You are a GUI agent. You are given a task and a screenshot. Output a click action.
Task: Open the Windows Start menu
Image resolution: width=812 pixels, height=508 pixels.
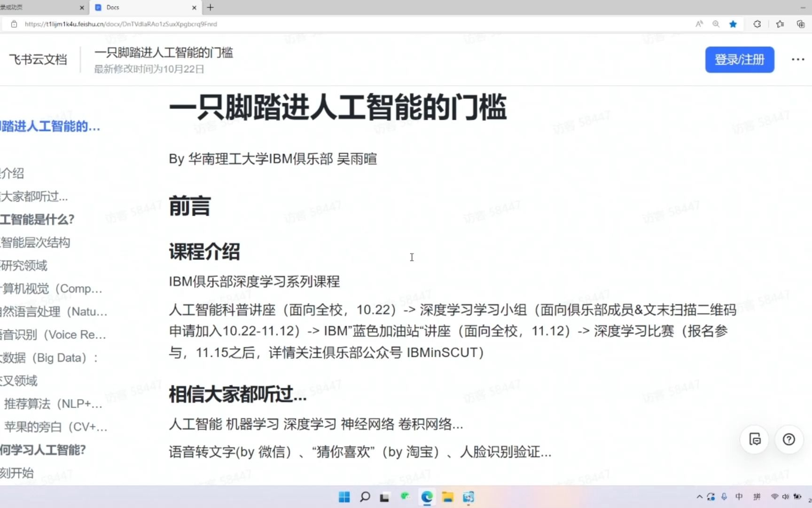click(x=344, y=497)
